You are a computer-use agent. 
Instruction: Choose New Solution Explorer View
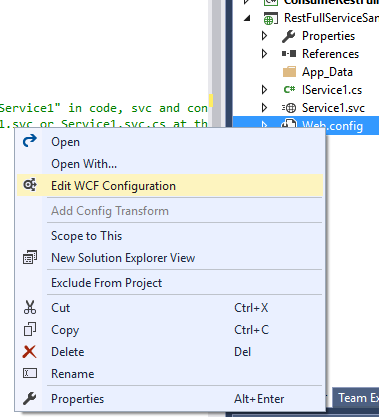pos(170,258)
